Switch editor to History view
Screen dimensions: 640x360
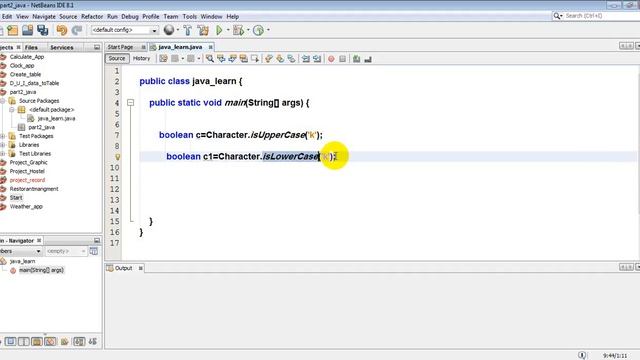[x=142, y=59]
